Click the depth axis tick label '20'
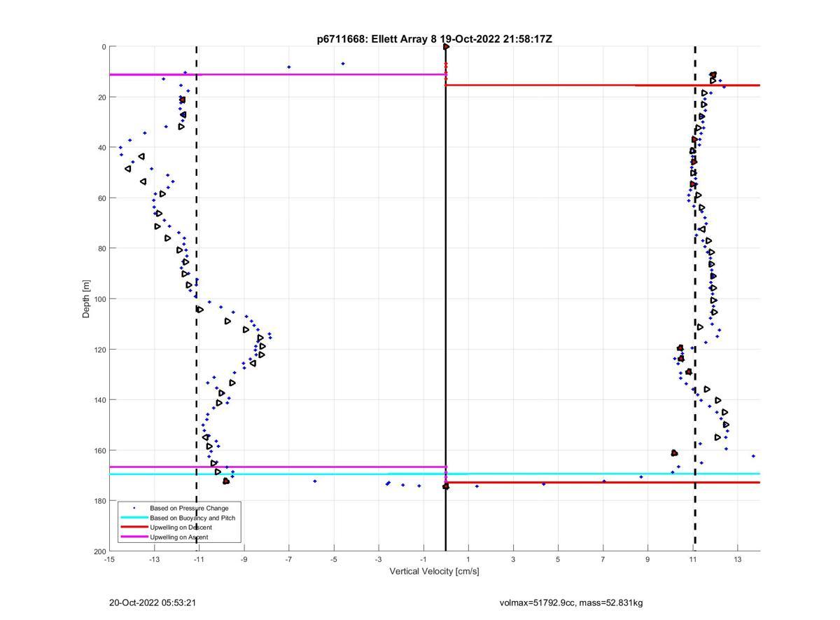The width and height of the screenshot is (840, 620). pyautogui.click(x=101, y=97)
